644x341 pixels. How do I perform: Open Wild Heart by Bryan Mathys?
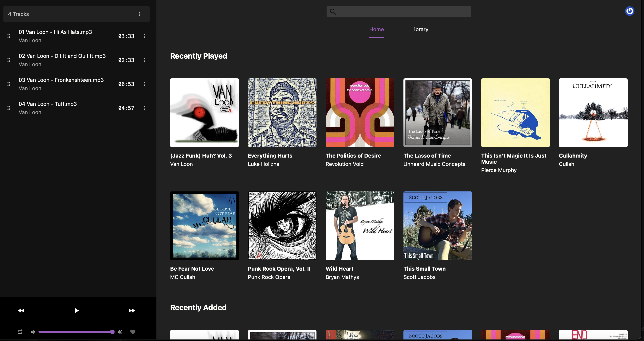coord(360,226)
